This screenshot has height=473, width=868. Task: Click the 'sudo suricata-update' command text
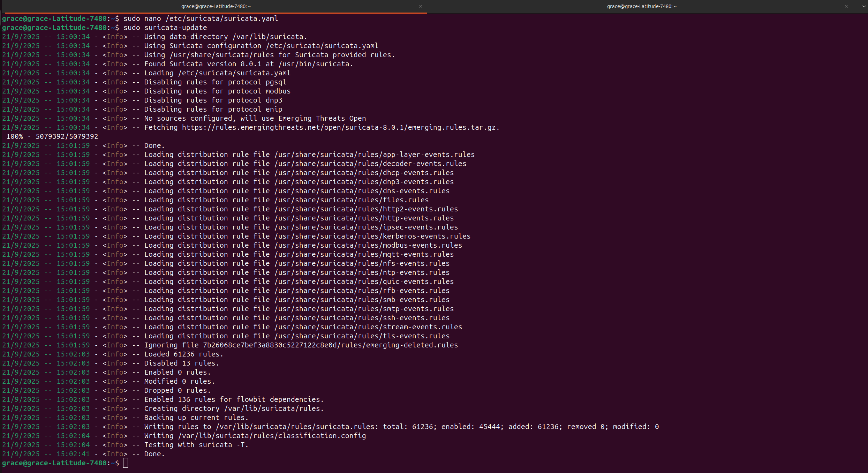pos(165,28)
